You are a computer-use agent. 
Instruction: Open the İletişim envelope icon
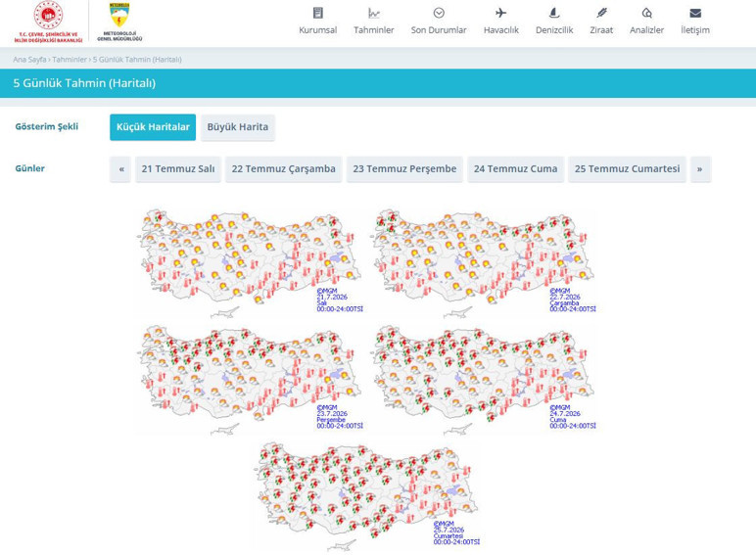(695, 13)
